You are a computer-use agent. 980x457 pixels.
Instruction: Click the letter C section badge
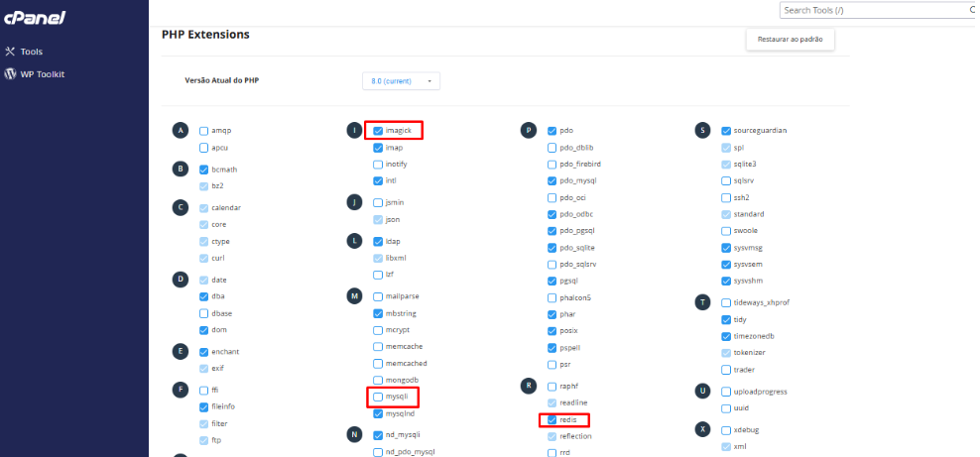(180, 208)
